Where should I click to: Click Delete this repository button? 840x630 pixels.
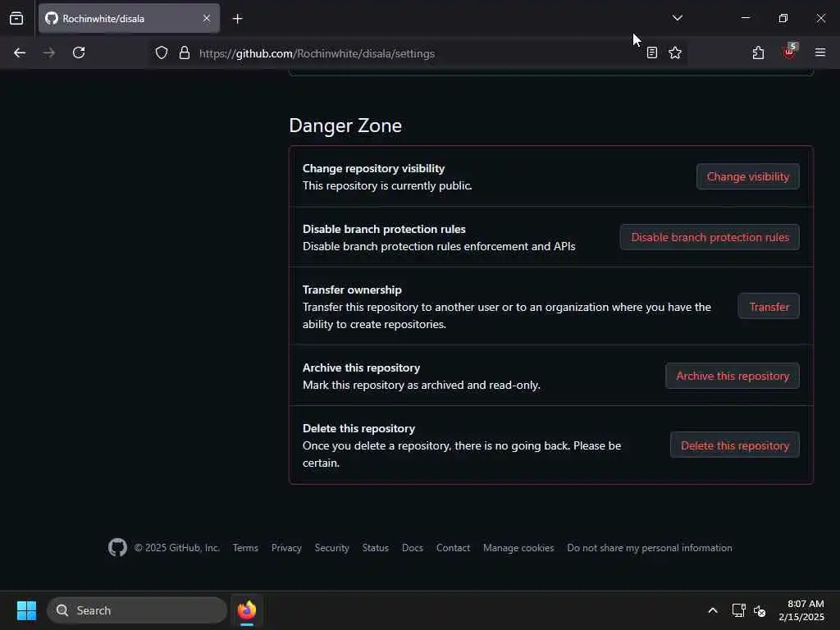(x=734, y=445)
